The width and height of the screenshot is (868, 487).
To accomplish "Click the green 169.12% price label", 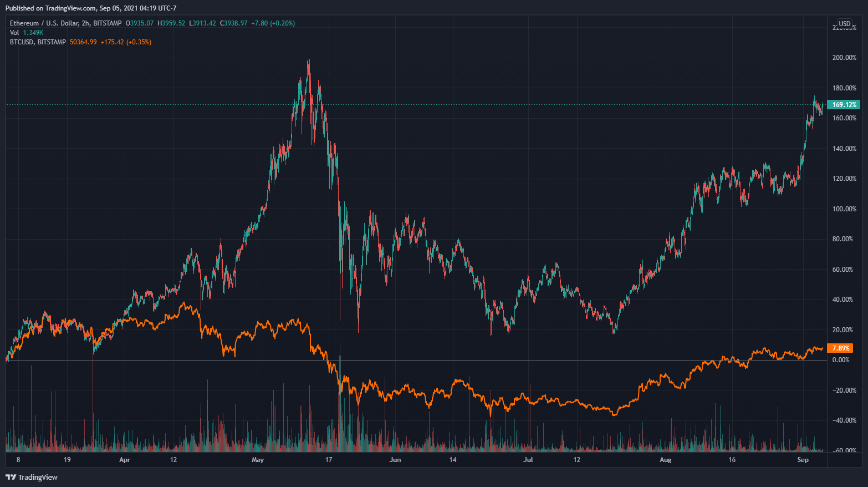I will [x=844, y=105].
